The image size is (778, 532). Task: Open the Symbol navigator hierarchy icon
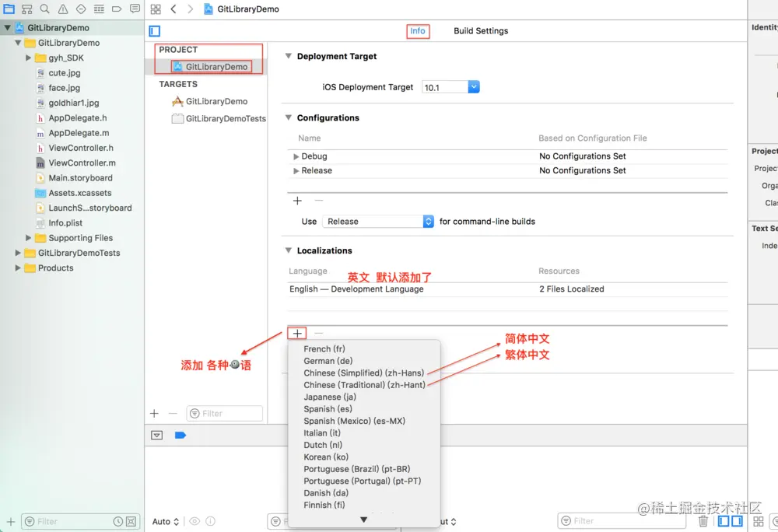pos(26,9)
